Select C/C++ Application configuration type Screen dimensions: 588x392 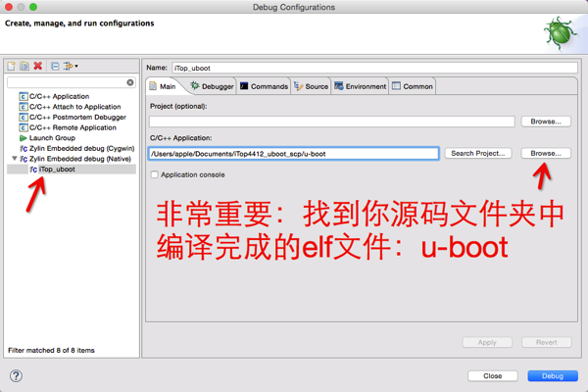point(59,96)
